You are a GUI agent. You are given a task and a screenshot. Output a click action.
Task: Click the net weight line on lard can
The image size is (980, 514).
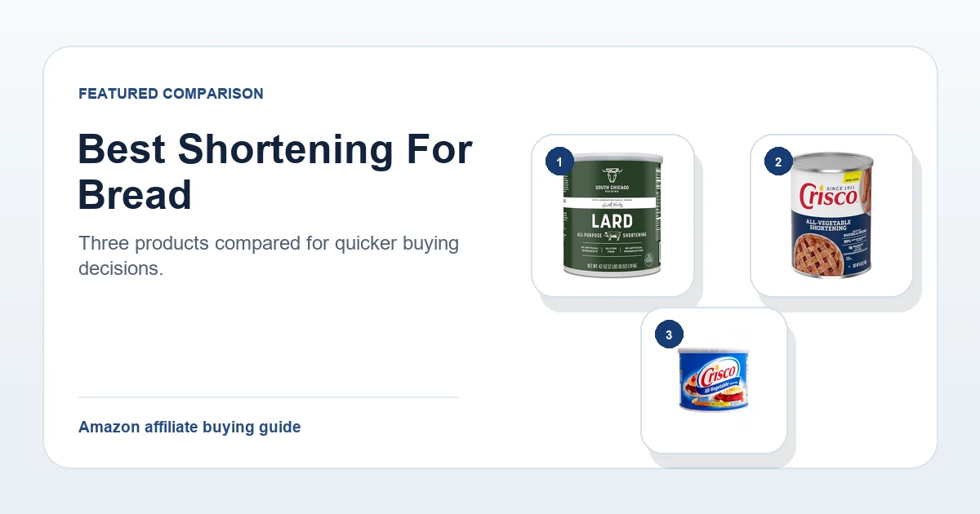point(612,266)
